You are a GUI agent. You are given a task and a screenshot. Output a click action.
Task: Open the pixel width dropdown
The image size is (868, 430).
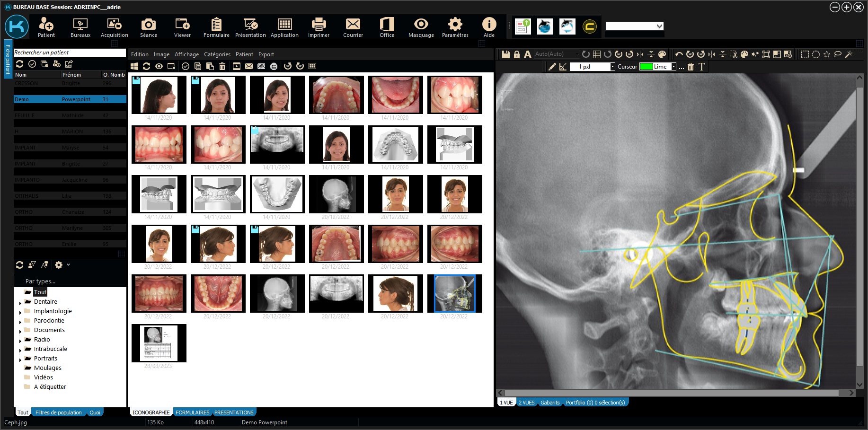click(x=612, y=67)
